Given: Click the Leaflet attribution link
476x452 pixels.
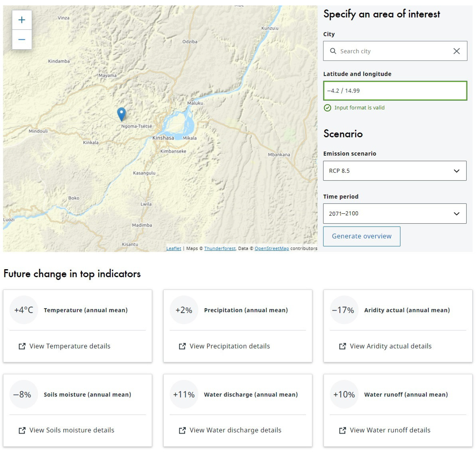Looking at the screenshot, I should 174,248.
